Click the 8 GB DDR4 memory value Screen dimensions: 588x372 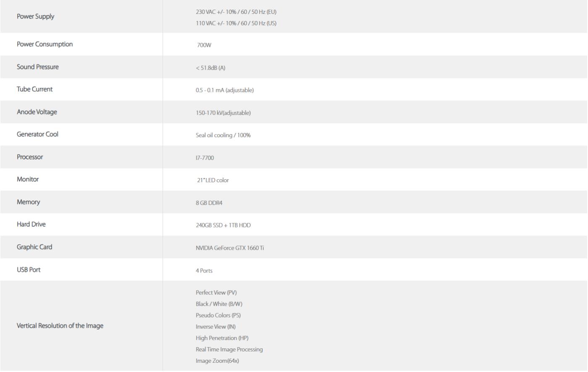pos(209,203)
